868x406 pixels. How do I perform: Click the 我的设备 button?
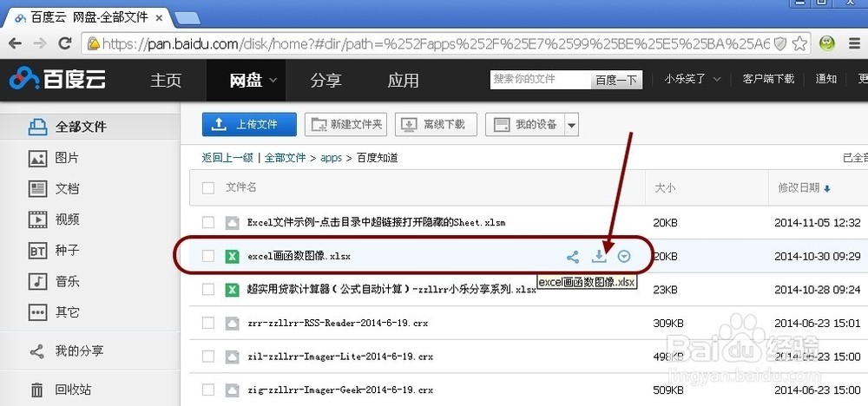point(525,124)
